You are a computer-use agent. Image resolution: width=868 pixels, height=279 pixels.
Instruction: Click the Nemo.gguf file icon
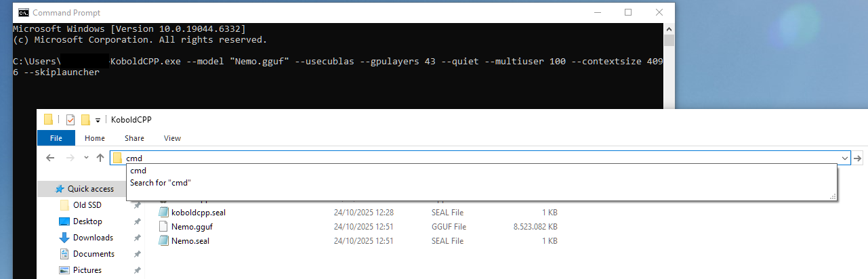163,226
